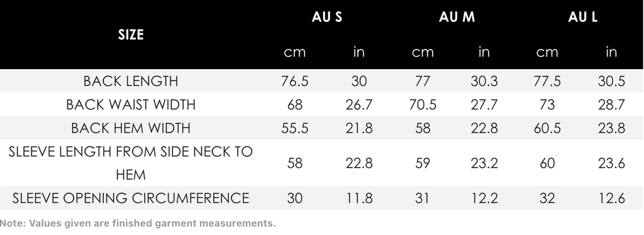
Task: Click the 28.7 inch waist width value
Action: point(611,104)
